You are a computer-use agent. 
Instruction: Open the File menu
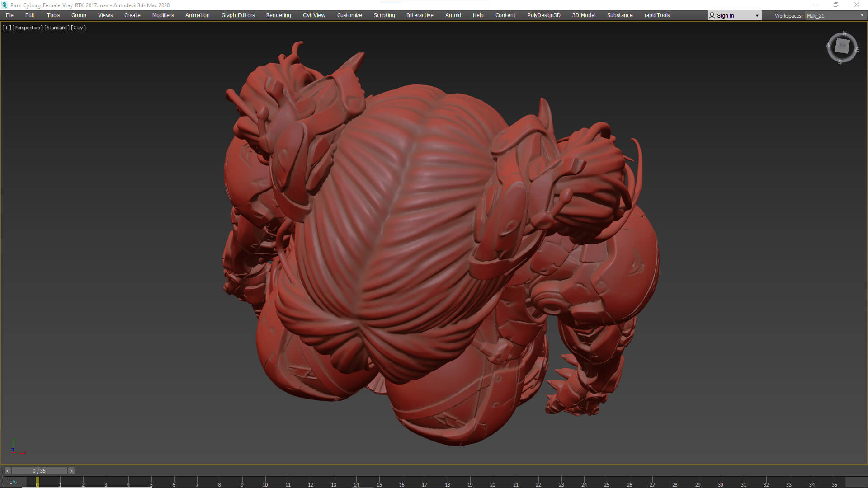point(9,15)
